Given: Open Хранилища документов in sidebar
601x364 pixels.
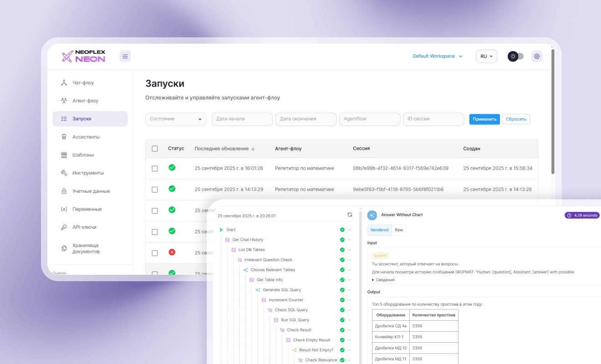Looking at the screenshot, I should coord(85,248).
